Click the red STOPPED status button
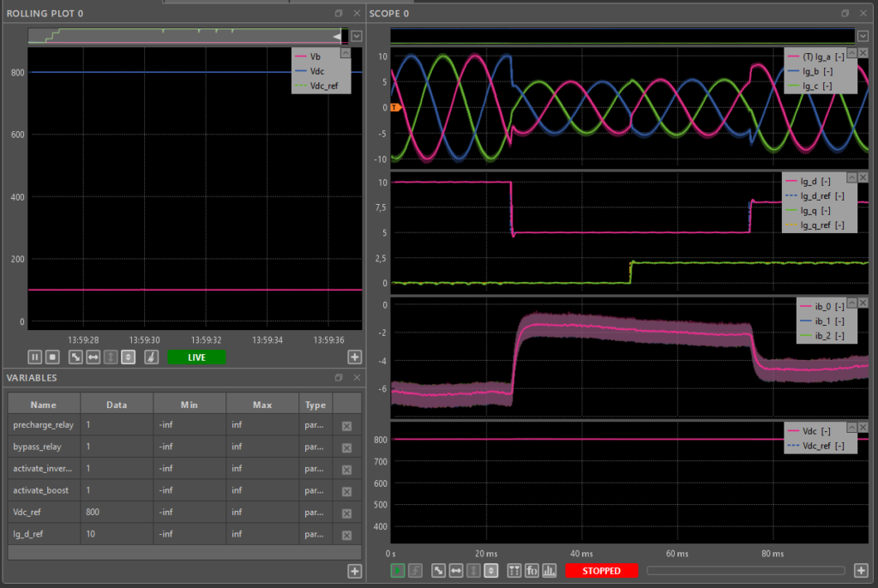Viewport: 878px width, 588px height. (x=601, y=571)
